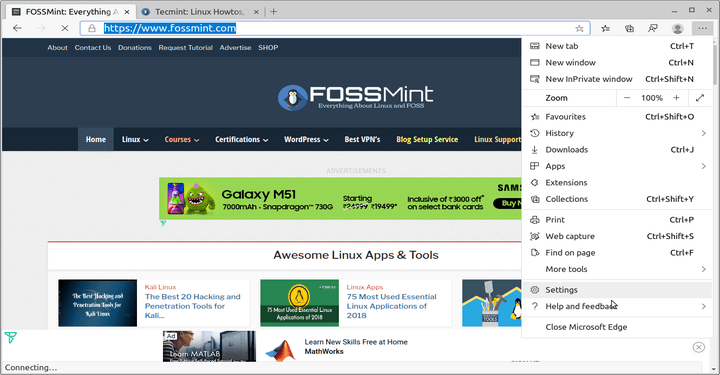Choose New window from the menu

[x=617, y=62]
